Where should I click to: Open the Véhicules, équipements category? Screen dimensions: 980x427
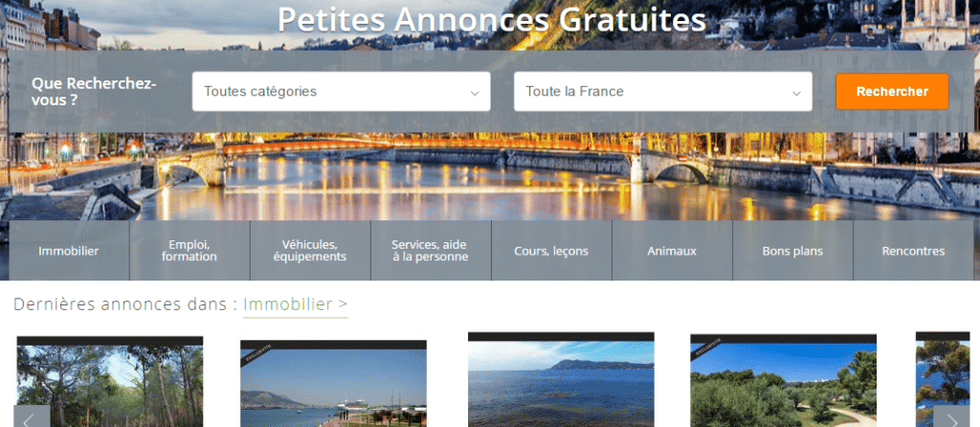310,251
